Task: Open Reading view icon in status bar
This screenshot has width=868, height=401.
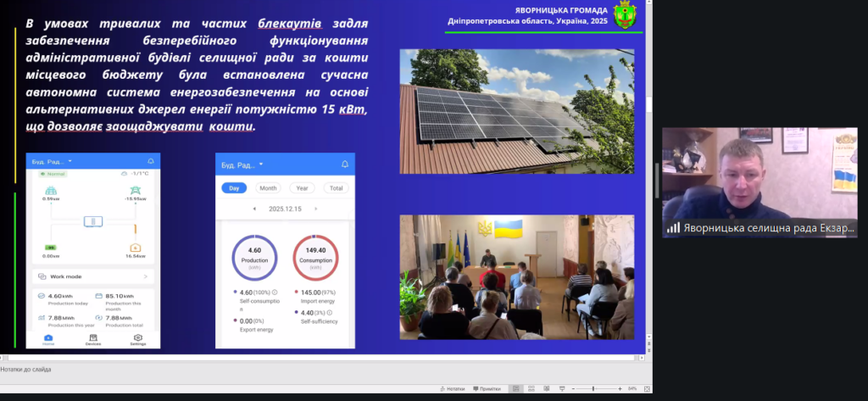Action: [545, 388]
